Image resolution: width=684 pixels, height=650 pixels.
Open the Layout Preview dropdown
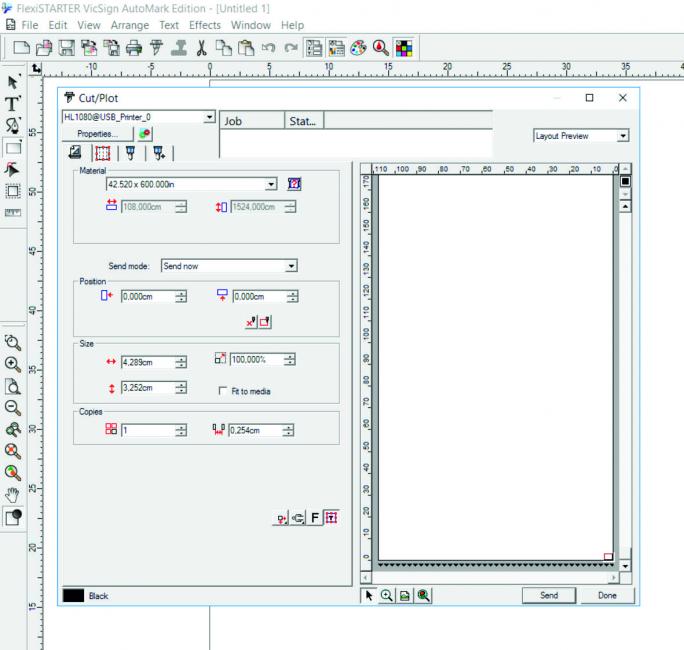(623, 136)
